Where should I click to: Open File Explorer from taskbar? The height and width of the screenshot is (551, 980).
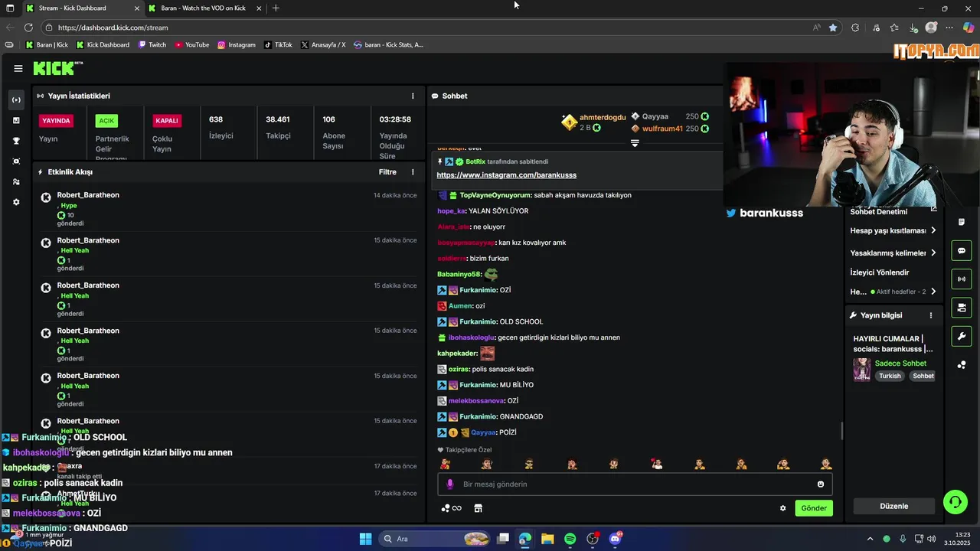(x=547, y=539)
